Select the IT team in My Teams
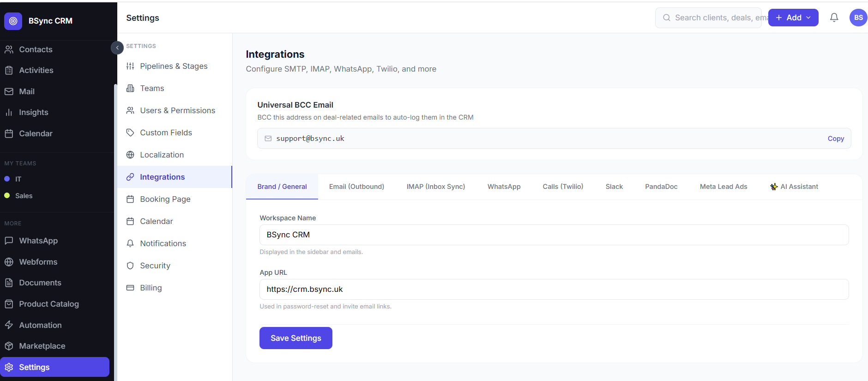 coord(18,179)
